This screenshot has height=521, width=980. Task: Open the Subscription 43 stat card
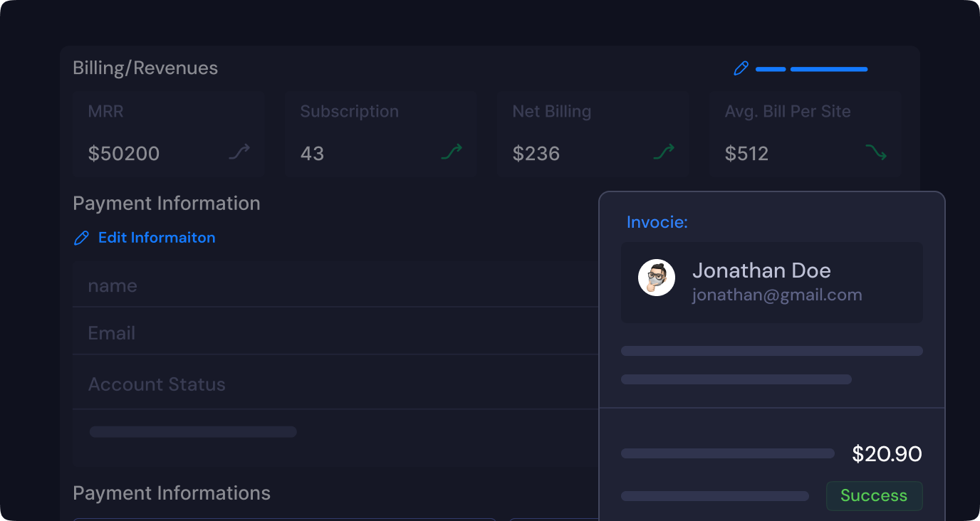tap(380, 134)
